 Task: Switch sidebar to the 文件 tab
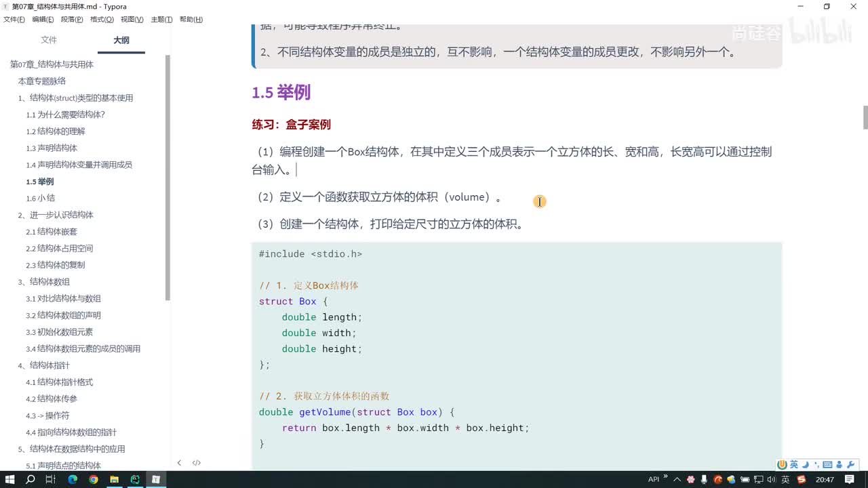(49, 40)
